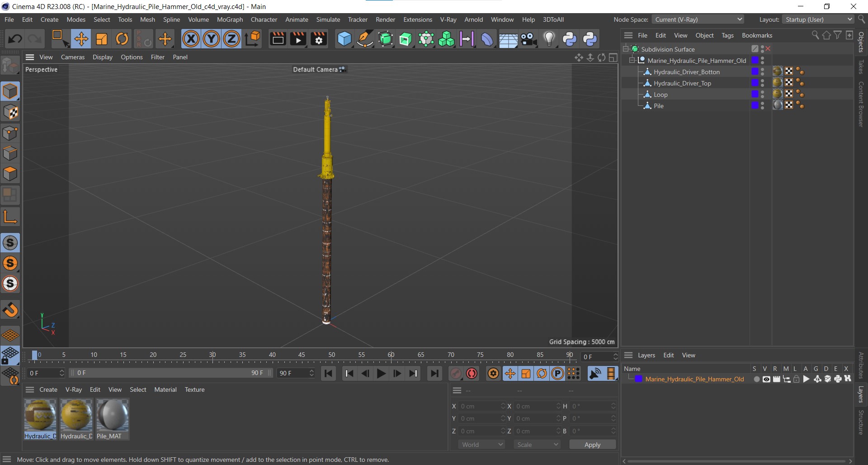Click the X position 0 cm field

481,406
